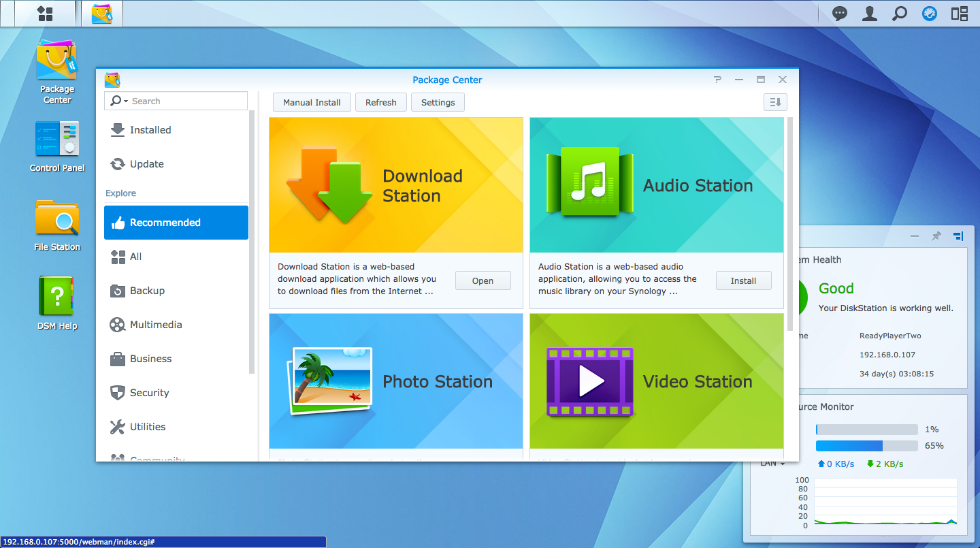Screen dimensions: 980x548
Task: Open DSM Help desktop icon
Action: tap(57, 303)
